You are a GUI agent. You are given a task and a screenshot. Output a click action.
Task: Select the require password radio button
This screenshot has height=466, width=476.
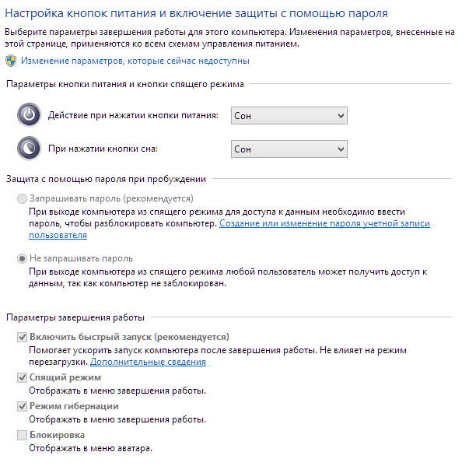[22, 199]
